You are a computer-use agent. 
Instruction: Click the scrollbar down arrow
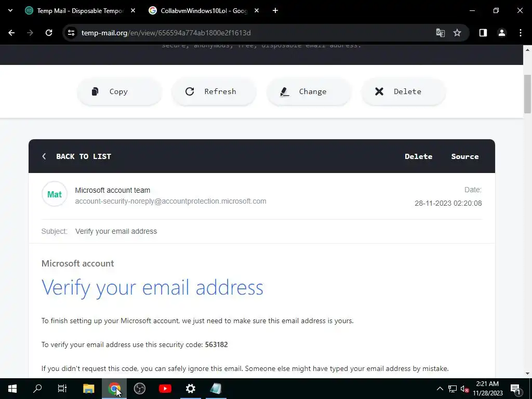[x=527, y=374]
